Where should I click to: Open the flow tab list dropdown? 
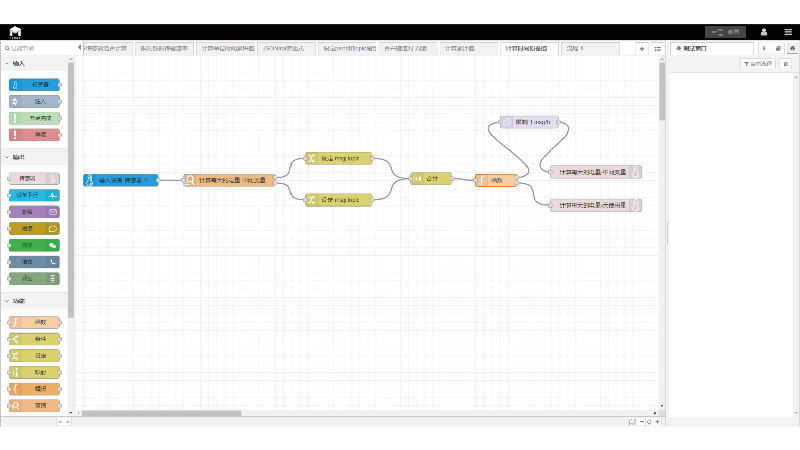[x=657, y=48]
